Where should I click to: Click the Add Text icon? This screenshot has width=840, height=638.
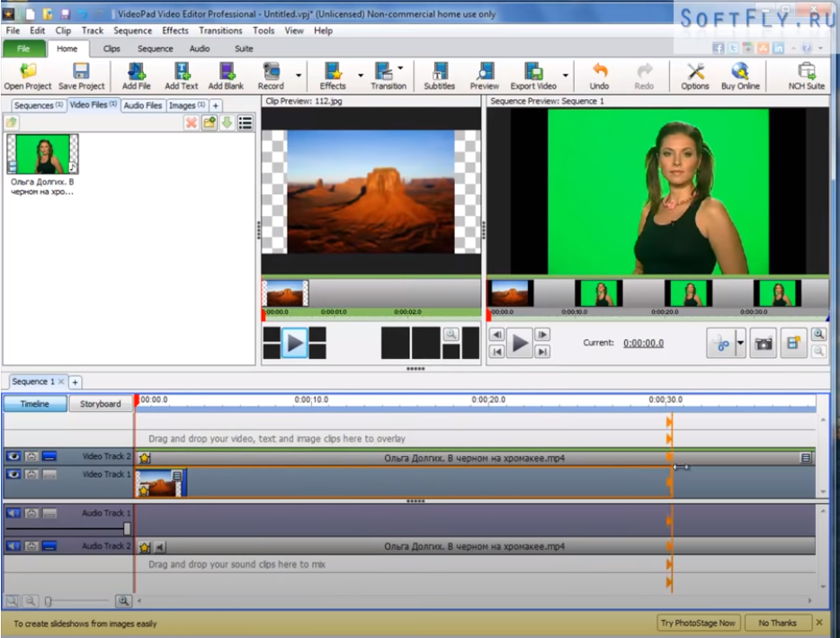[181, 76]
